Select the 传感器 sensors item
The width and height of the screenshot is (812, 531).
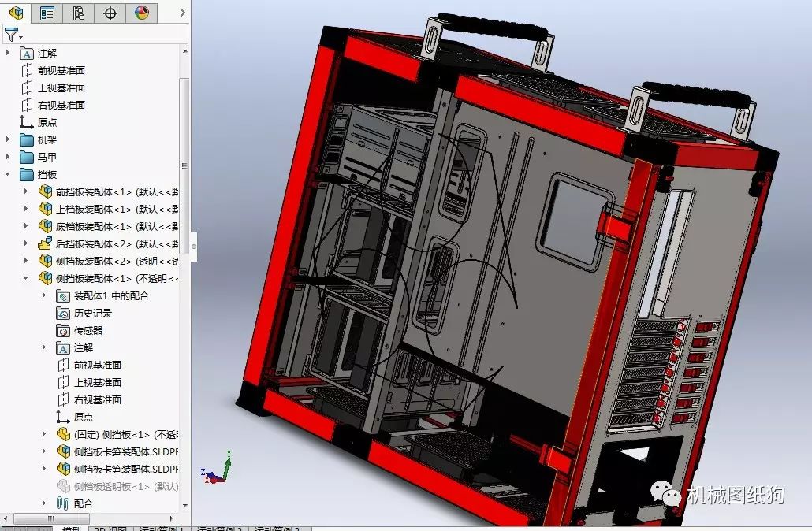click(x=80, y=330)
